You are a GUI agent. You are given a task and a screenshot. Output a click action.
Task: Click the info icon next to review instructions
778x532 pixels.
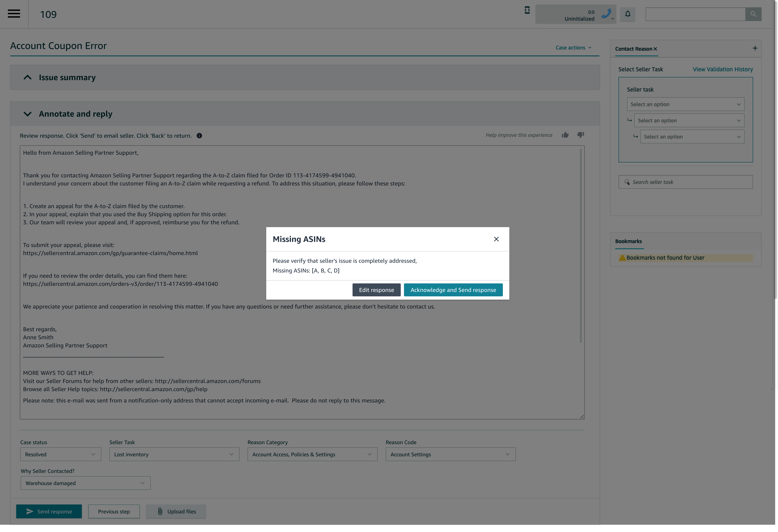click(x=199, y=136)
